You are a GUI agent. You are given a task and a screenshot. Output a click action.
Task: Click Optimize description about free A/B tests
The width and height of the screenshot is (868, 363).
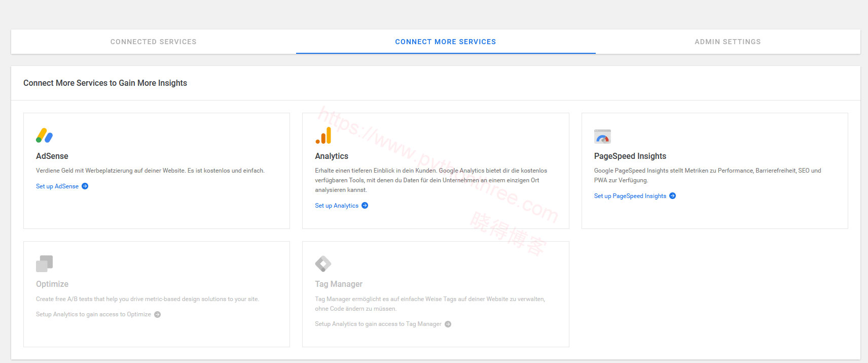[148, 299]
